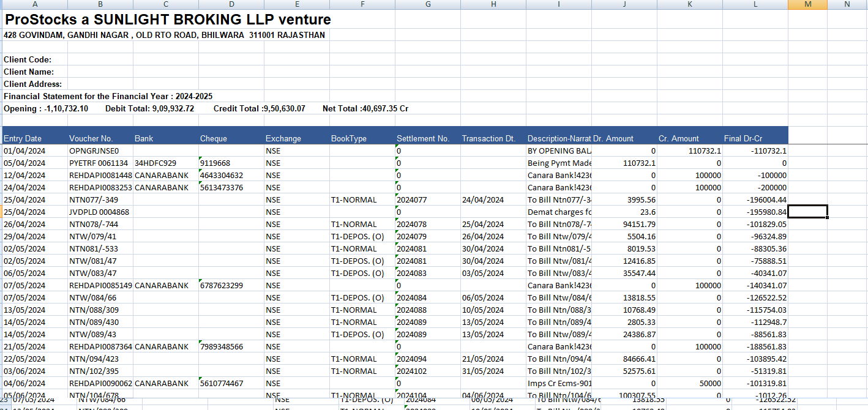Select cheque number 6787623299
868x410 pixels.
click(x=231, y=285)
